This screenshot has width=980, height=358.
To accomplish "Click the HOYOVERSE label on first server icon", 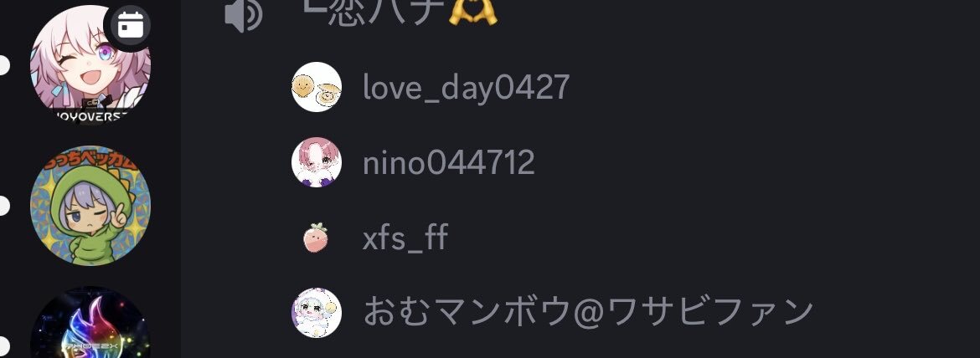I will click(90, 117).
